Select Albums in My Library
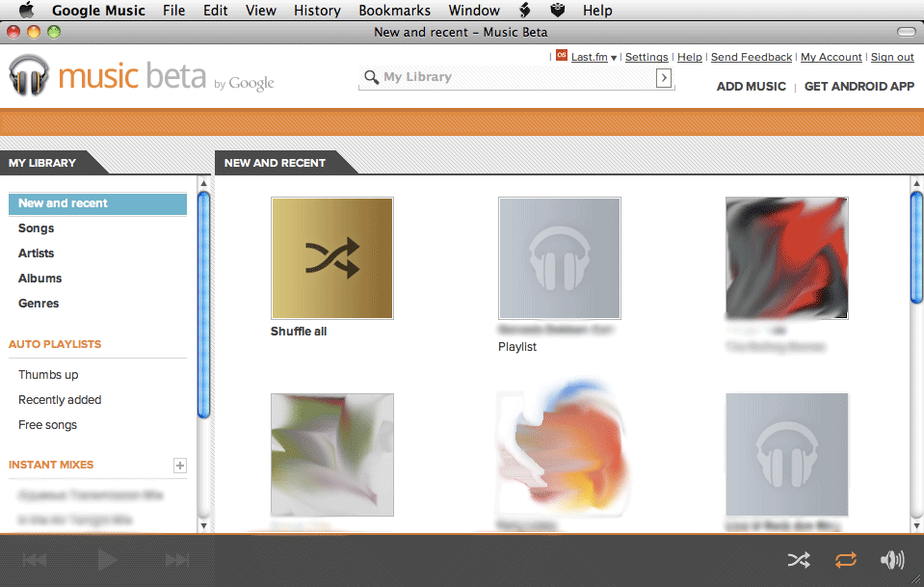Viewport: 924px width, 587px height. coord(40,279)
